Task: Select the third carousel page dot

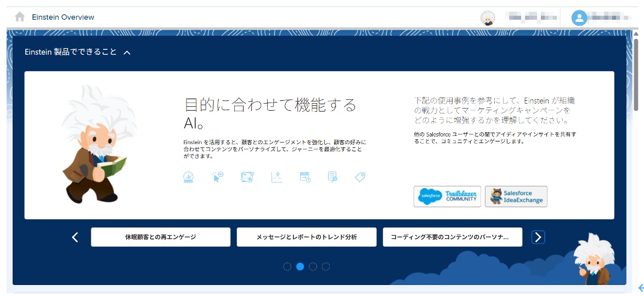Action: click(313, 267)
